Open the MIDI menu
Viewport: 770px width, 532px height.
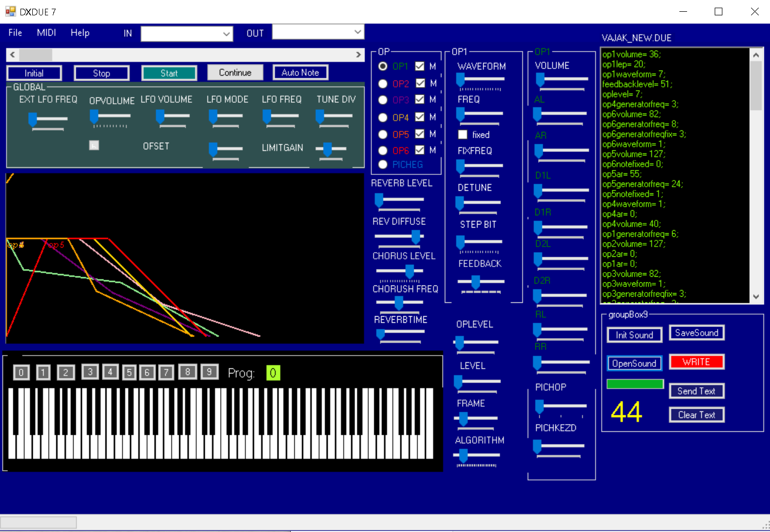pos(46,33)
